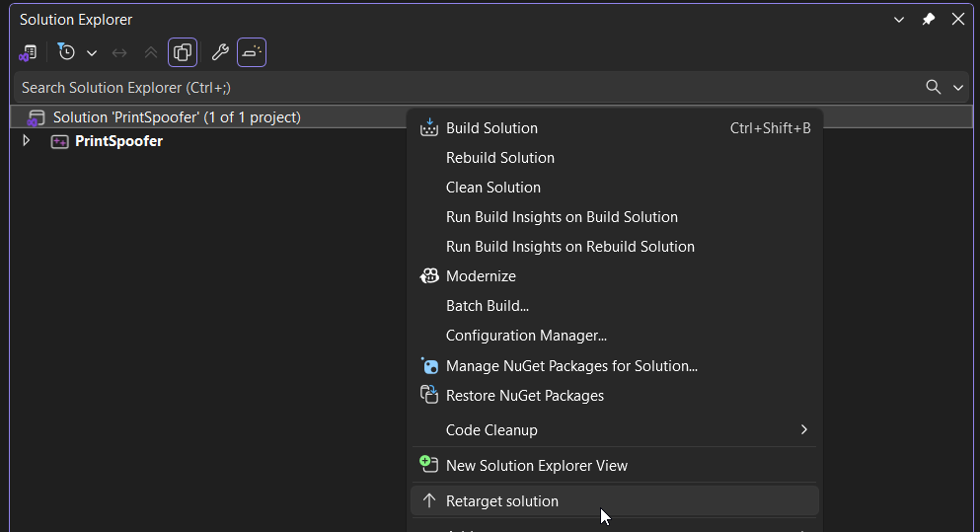Toggle the auto-hide pin icon
The width and height of the screenshot is (980, 532).
coord(928,20)
